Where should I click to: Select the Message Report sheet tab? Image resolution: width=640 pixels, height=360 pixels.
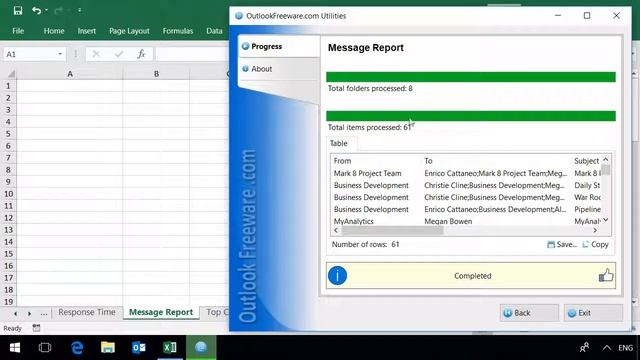(161, 312)
